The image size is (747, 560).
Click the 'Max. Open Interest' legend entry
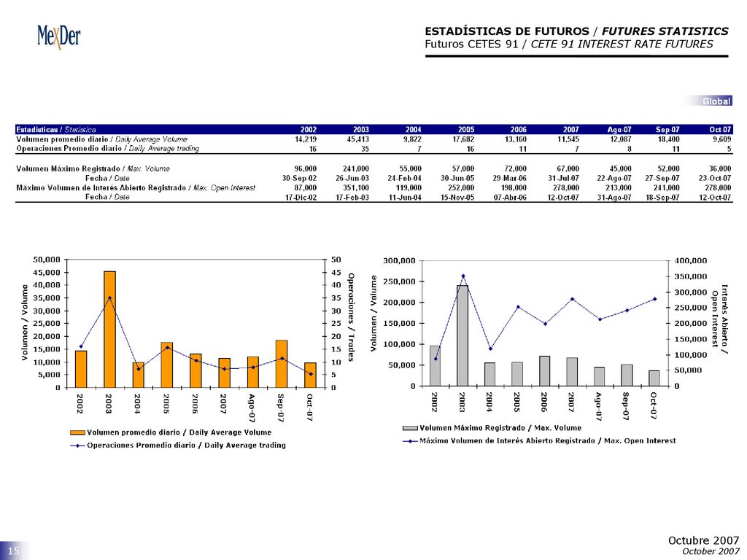click(539, 441)
